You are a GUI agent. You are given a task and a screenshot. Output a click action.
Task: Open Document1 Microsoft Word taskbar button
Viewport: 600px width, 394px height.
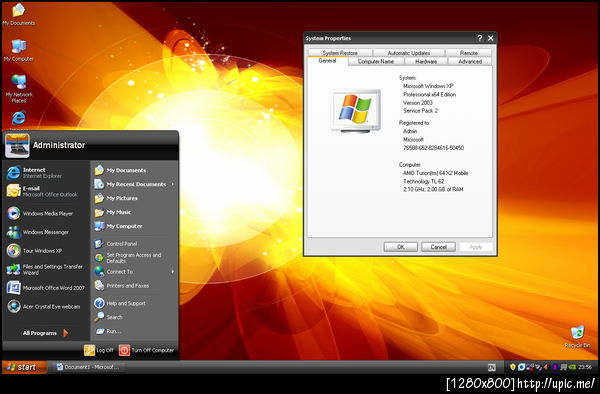coord(88,367)
